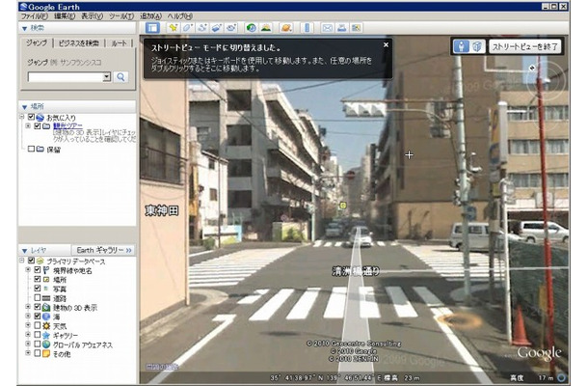Open the 観光ツアー link
This screenshot has height=386, width=588.
click(x=67, y=125)
